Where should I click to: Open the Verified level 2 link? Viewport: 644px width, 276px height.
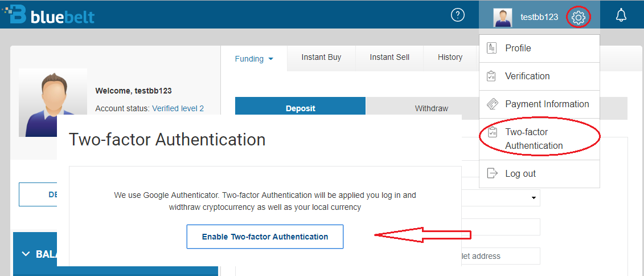point(178,108)
